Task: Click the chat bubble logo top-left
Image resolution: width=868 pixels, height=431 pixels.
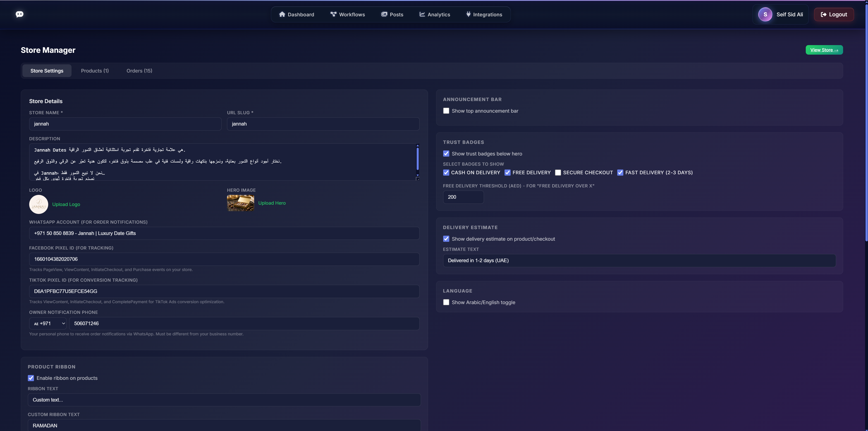Action: pos(19,14)
